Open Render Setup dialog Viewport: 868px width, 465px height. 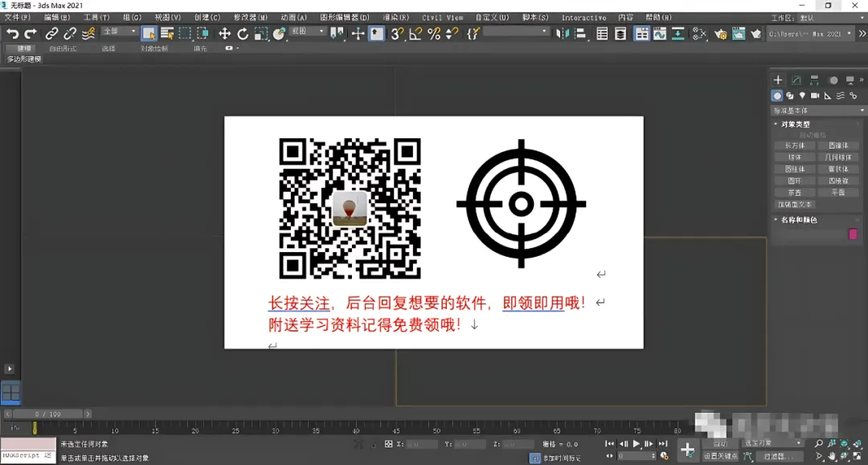pyautogui.click(x=720, y=34)
